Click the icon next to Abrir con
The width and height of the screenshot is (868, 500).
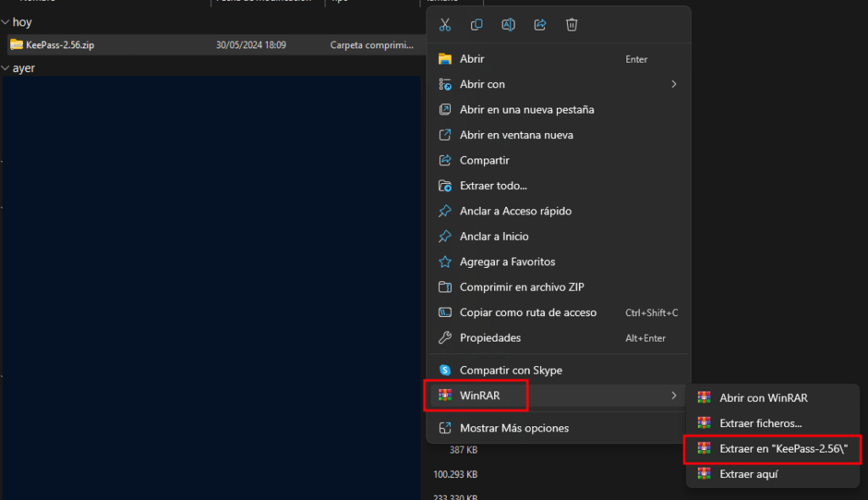(x=445, y=84)
